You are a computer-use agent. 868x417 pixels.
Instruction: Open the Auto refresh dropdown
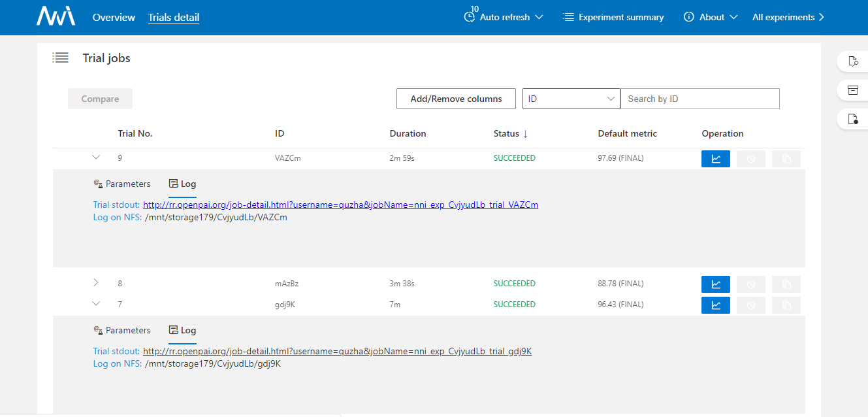coord(504,17)
